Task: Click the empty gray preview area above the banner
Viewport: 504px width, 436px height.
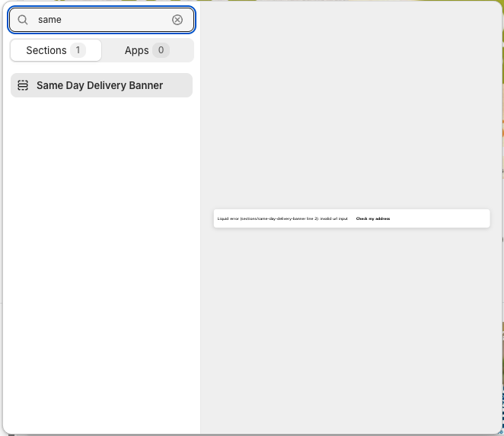Action: [x=350, y=107]
